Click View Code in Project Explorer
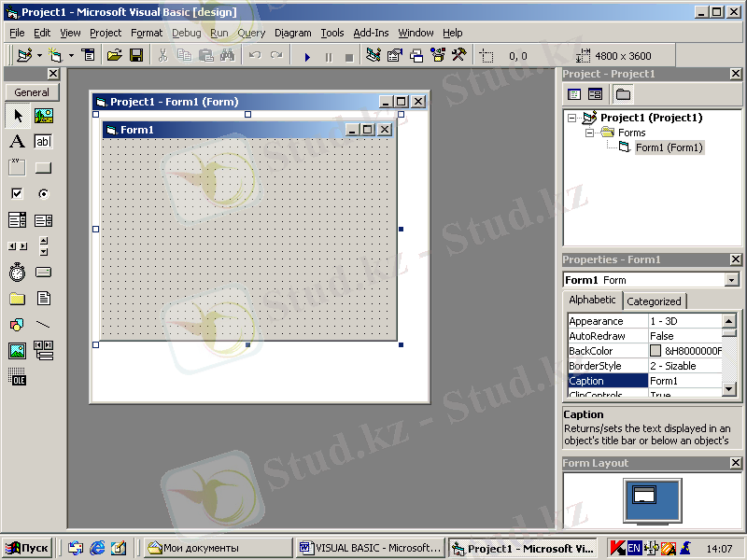This screenshot has height=560, width=747. coord(574,94)
